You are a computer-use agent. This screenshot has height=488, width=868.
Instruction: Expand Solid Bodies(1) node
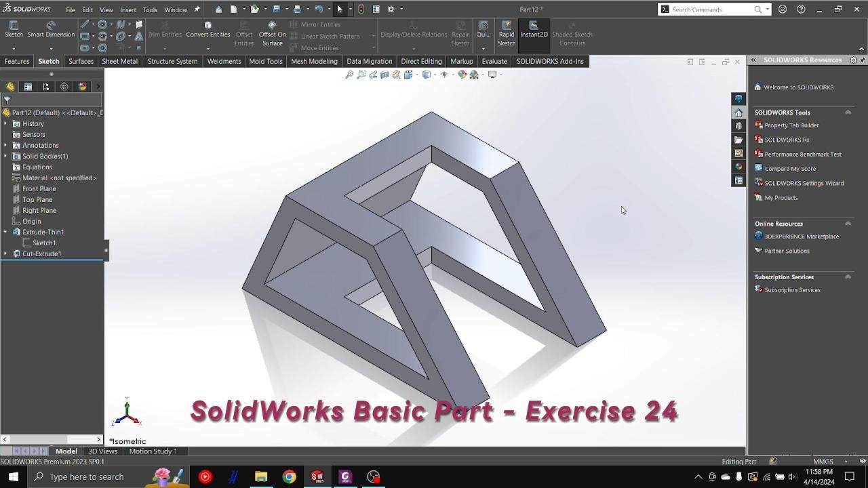coord(6,156)
